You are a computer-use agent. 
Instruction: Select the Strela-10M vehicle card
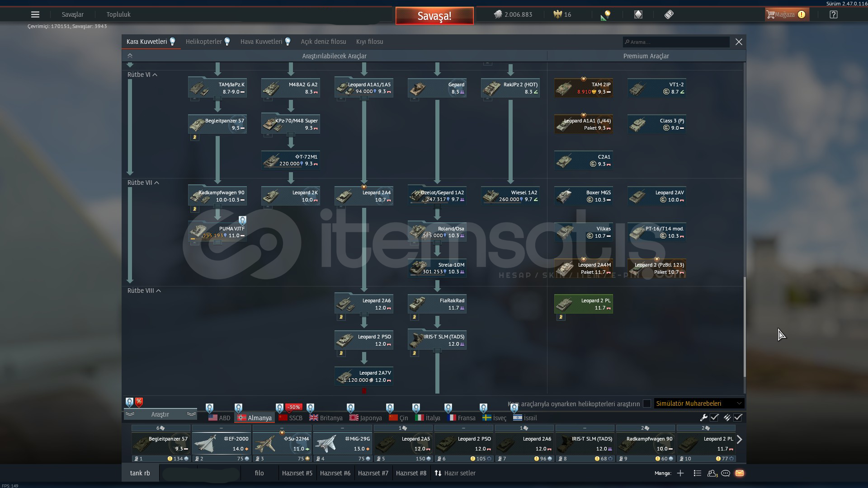[x=437, y=268]
